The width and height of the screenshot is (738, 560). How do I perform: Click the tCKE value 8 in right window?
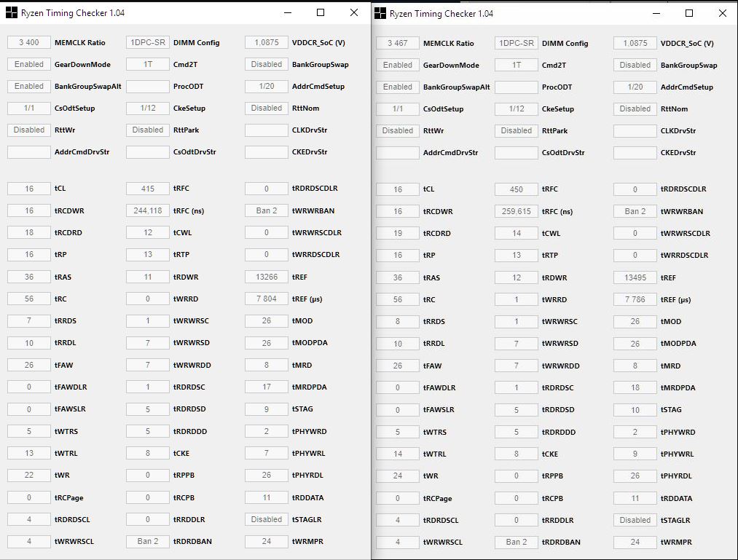517,454
